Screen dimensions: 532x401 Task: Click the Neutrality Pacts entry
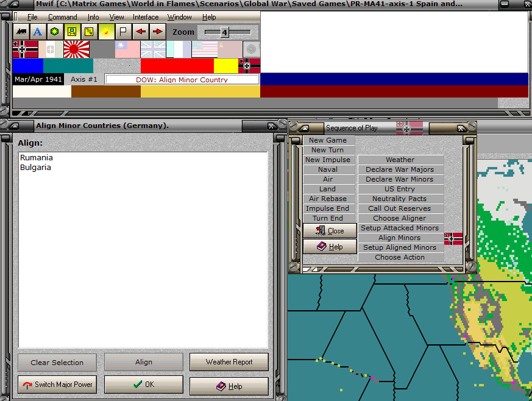pyautogui.click(x=400, y=199)
